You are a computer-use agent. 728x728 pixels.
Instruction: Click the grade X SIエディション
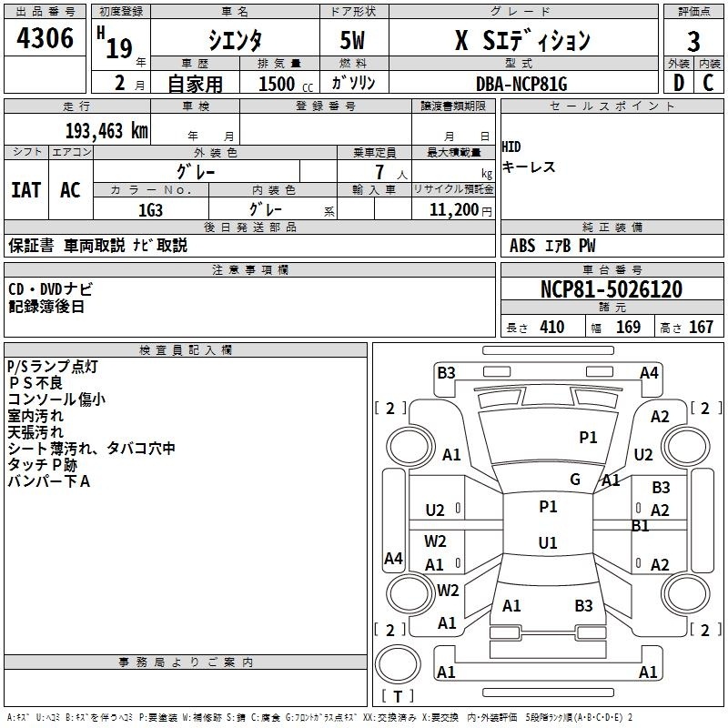tap(522, 40)
